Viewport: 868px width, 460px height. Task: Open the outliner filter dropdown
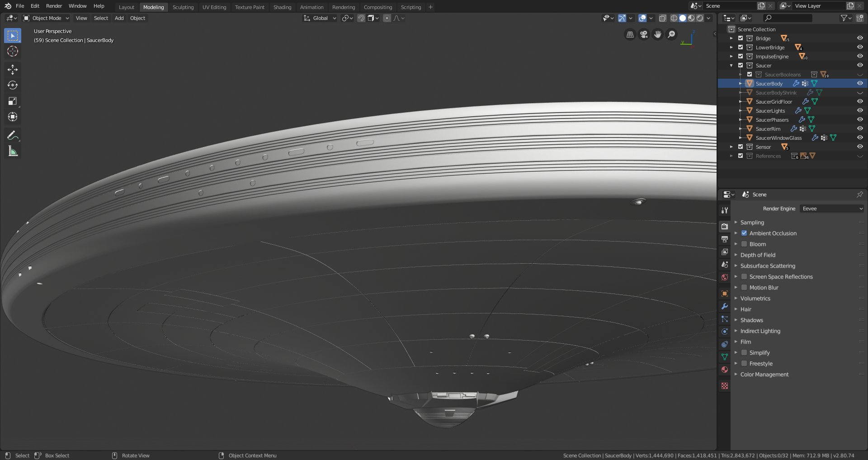tap(846, 18)
